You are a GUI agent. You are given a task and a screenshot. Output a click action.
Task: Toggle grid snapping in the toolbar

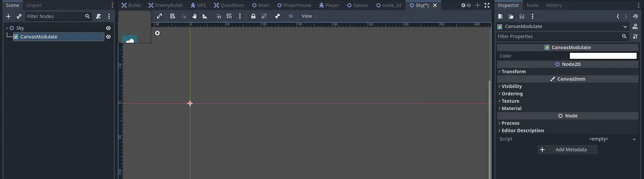pos(229,16)
